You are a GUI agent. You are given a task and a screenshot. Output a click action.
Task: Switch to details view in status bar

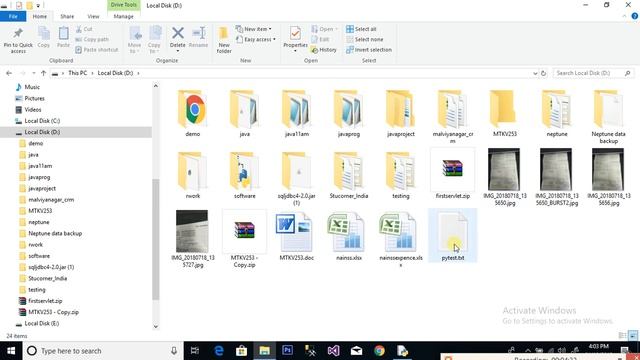point(622,336)
